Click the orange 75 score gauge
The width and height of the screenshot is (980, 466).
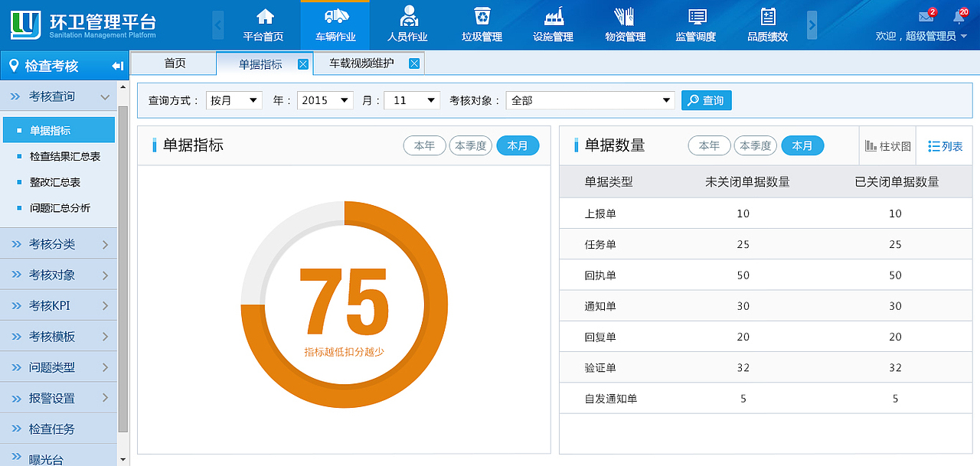[345, 305]
